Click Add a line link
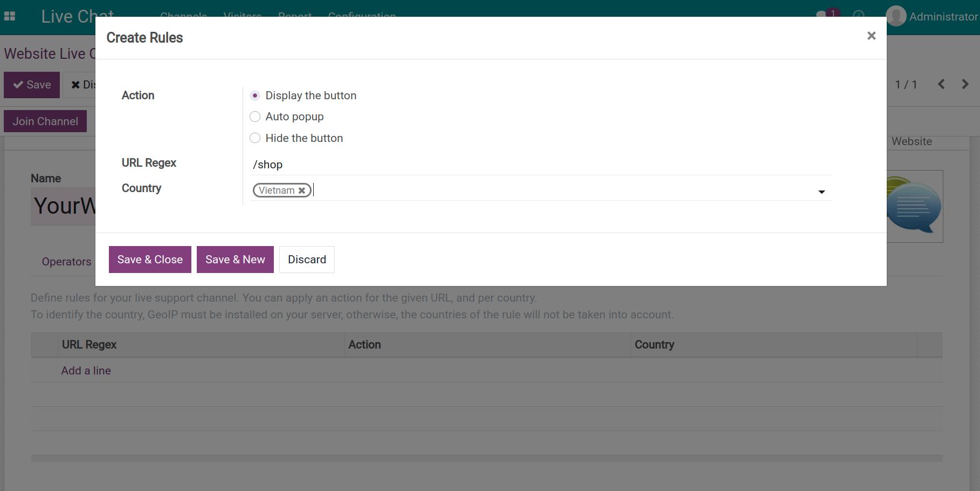The width and height of the screenshot is (980, 491). click(86, 371)
